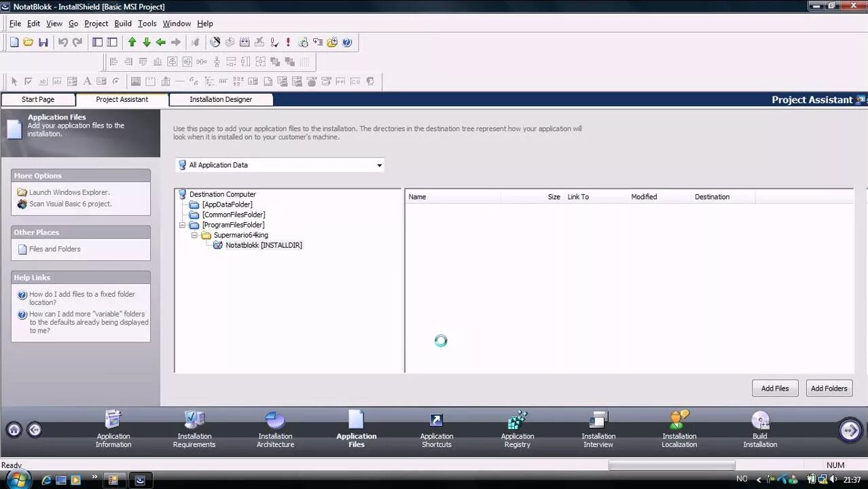Image resolution: width=868 pixels, height=489 pixels.
Task: Open Installation Interview step
Action: click(x=598, y=430)
